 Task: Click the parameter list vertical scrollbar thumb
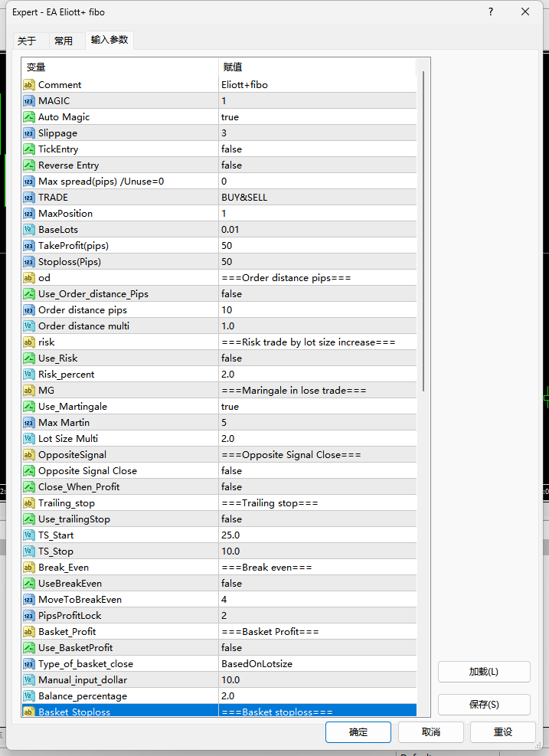click(423, 231)
